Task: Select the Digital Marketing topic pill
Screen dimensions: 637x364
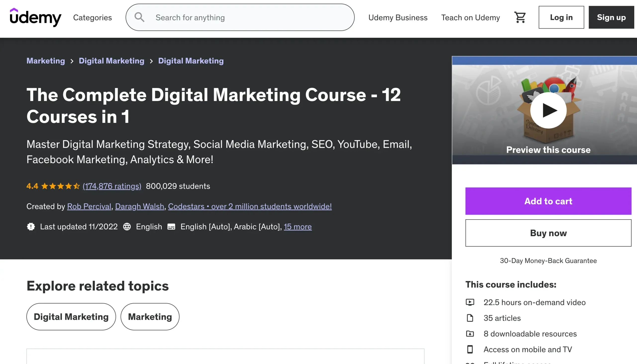Action: coord(71,316)
